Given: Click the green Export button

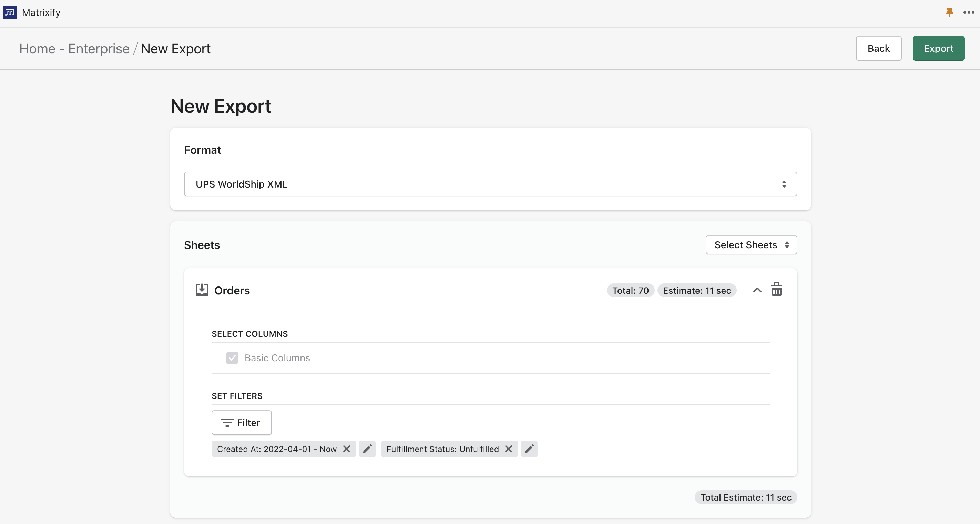Looking at the screenshot, I should [938, 48].
